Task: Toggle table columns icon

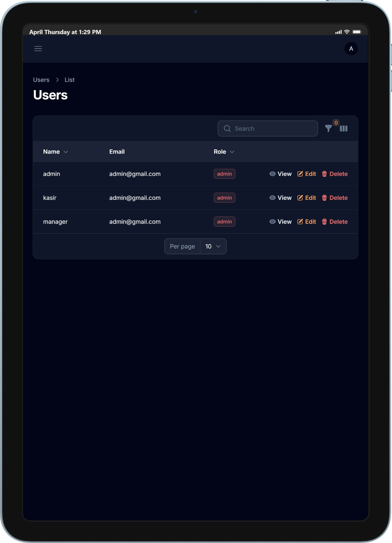Action: [x=343, y=129]
